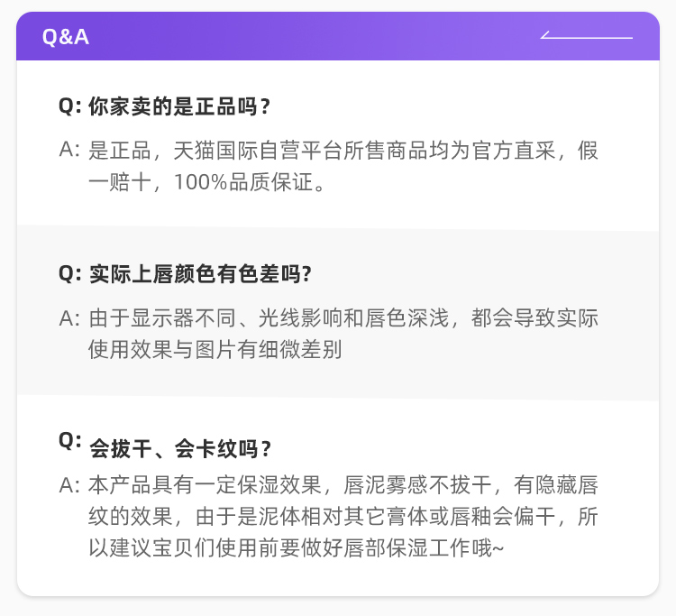Click the Q: label before 会拔干
676x616 pixels.
(69, 440)
